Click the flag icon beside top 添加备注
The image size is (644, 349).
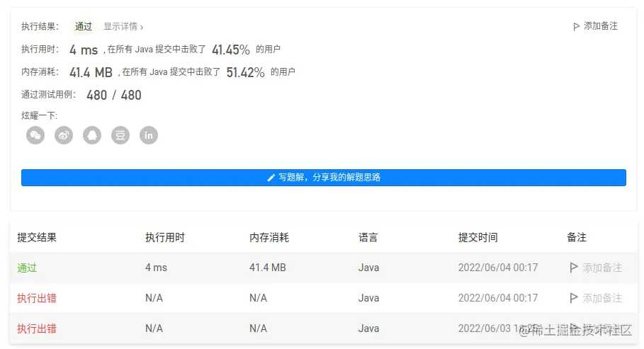click(x=576, y=27)
